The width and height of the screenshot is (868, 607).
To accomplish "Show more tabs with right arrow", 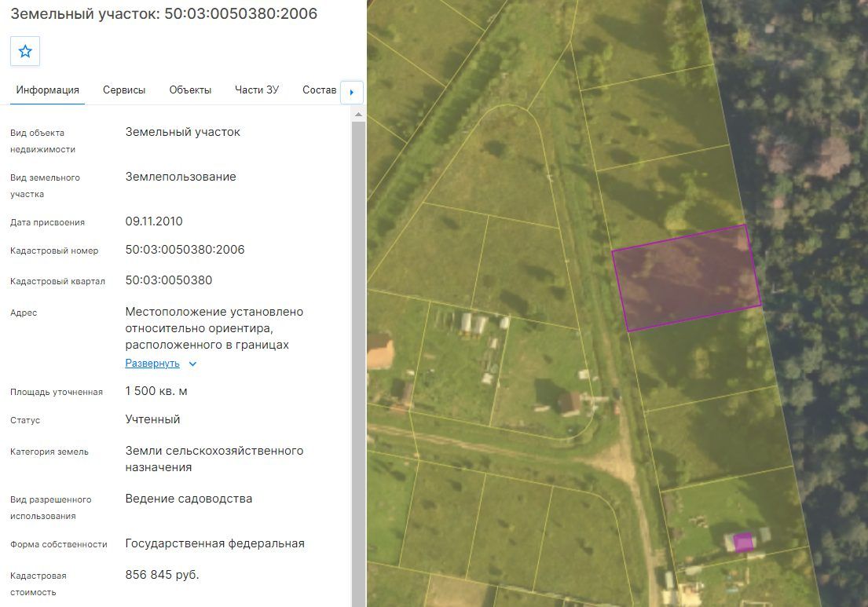I will tap(351, 93).
